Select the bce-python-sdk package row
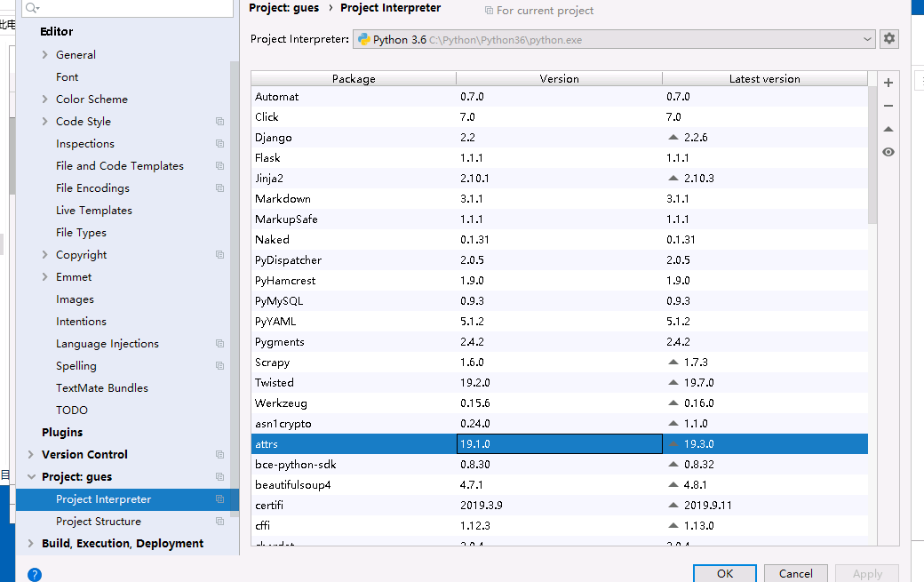 click(x=559, y=464)
